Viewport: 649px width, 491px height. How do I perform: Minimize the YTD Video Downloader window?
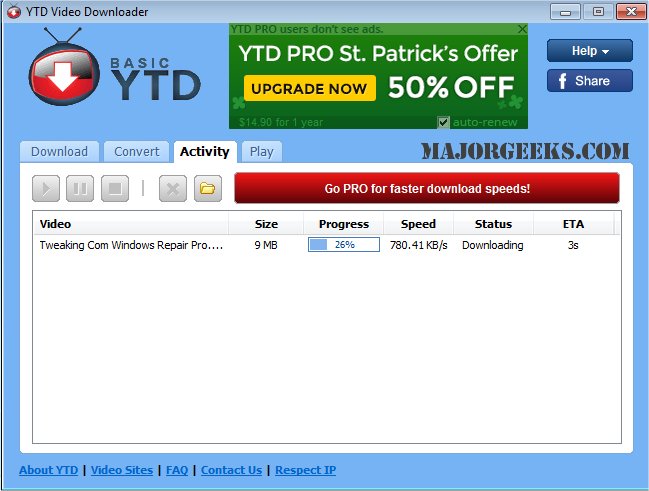(565, 12)
